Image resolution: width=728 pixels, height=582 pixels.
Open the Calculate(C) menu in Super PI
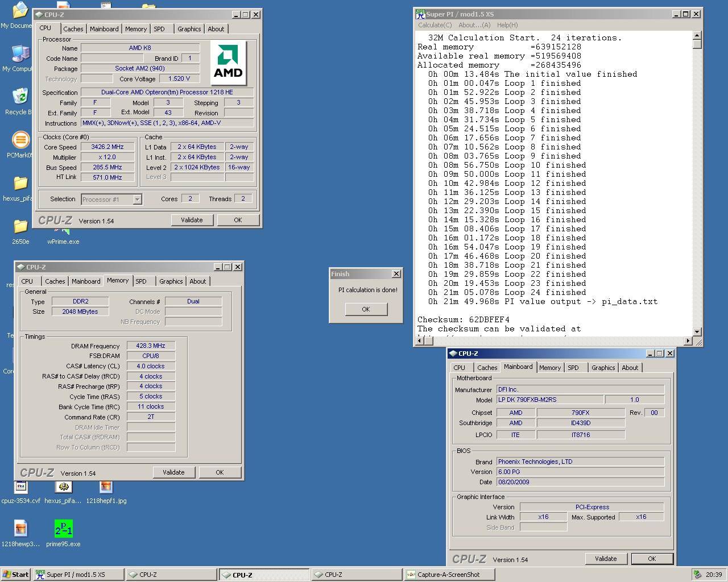pyautogui.click(x=435, y=25)
